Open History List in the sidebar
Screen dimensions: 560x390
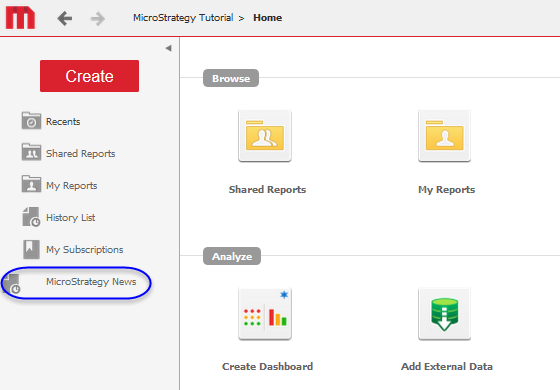point(70,218)
